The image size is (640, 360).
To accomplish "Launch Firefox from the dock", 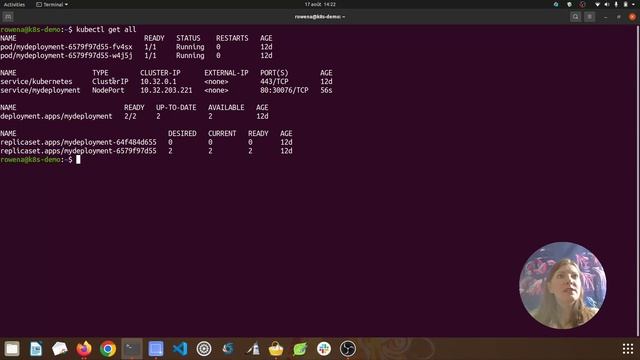I will pyautogui.click(x=84, y=349).
